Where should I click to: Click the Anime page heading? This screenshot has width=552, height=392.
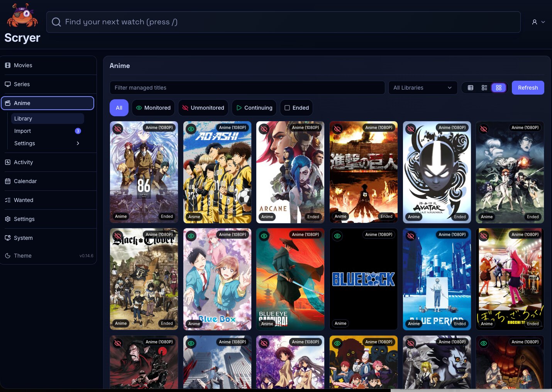click(x=120, y=66)
